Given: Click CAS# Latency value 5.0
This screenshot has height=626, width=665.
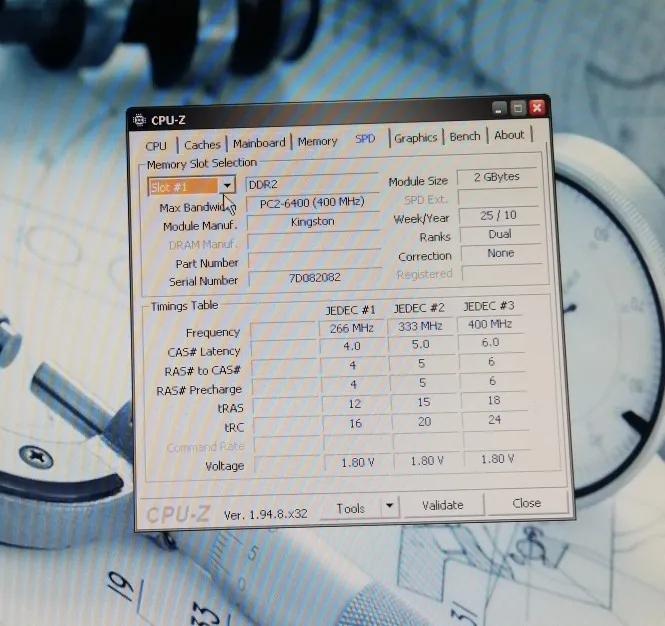Looking at the screenshot, I should [421, 344].
